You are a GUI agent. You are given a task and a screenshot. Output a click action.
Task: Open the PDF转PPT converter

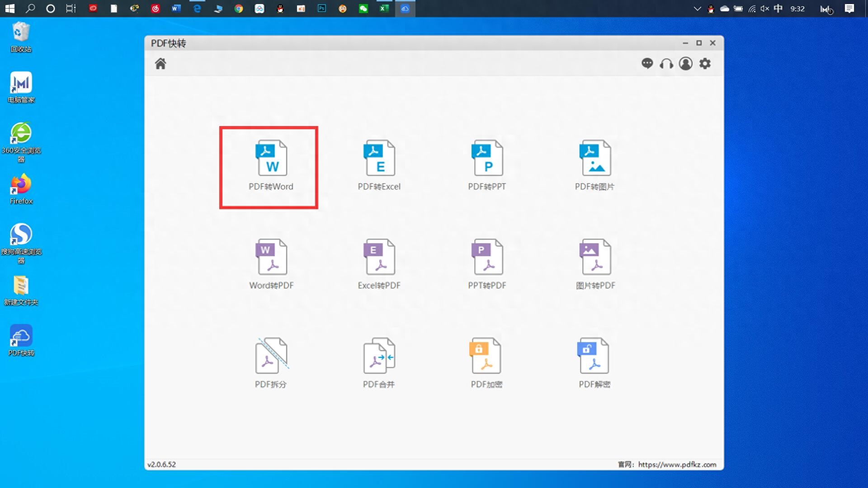[x=487, y=165]
